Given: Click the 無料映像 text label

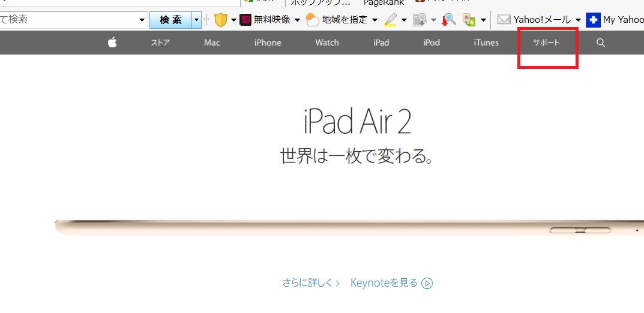Looking at the screenshot, I should 272,20.
